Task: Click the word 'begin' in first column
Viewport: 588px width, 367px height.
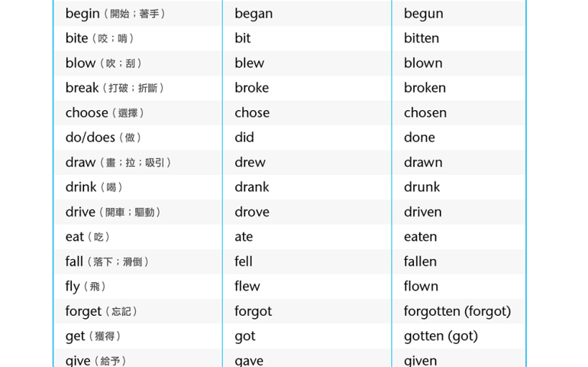Action: tap(83, 14)
